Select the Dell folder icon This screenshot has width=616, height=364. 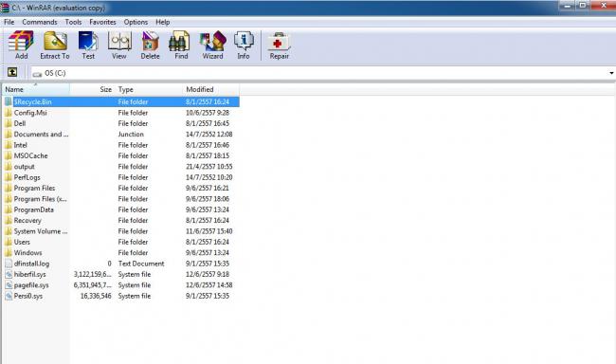coord(9,123)
